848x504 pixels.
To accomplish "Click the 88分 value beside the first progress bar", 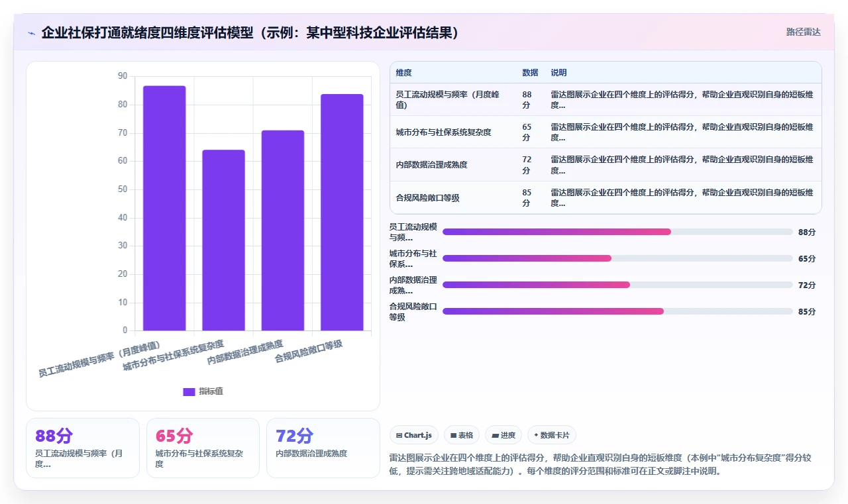I will point(807,232).
